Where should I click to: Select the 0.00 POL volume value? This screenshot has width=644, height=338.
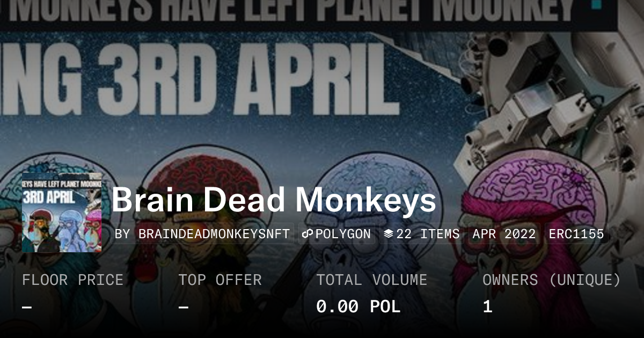[x=358, y=307]
